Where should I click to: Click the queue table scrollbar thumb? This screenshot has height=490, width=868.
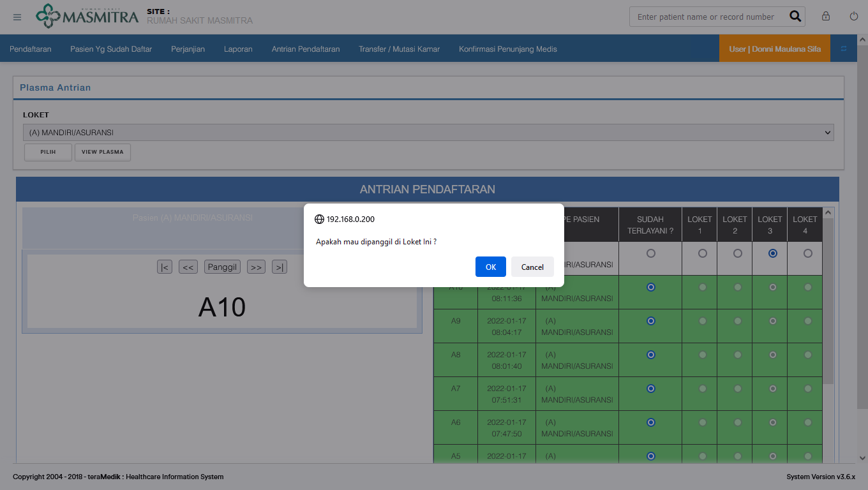coord(828,301)
